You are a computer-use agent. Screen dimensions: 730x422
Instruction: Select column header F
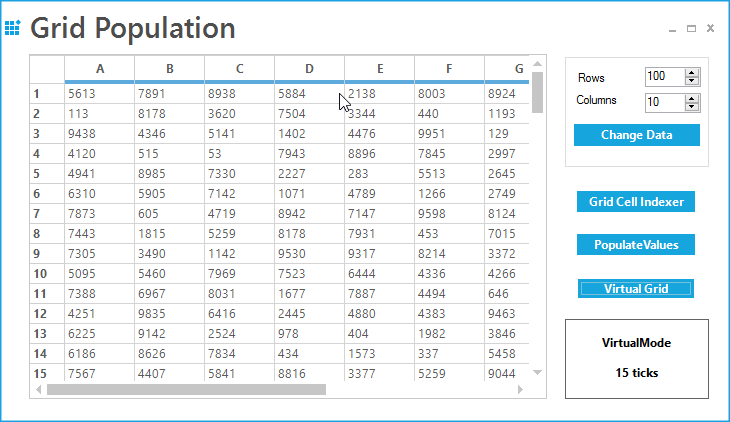pos(449,69)
